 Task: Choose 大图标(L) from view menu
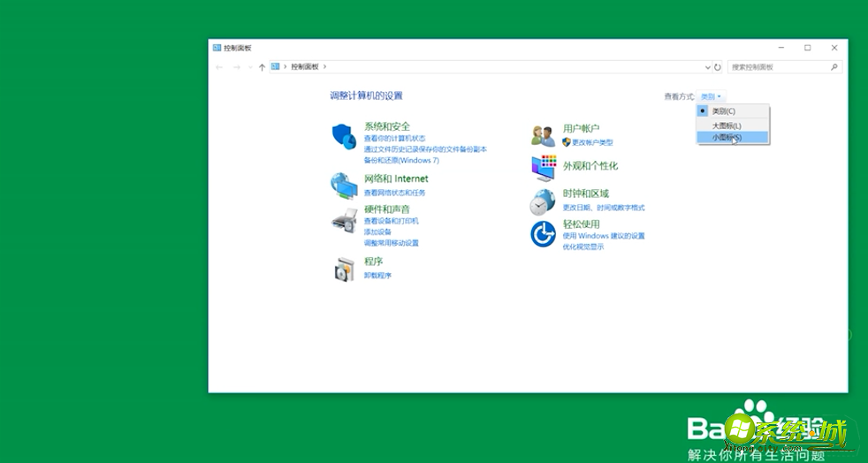click(733, 125)
